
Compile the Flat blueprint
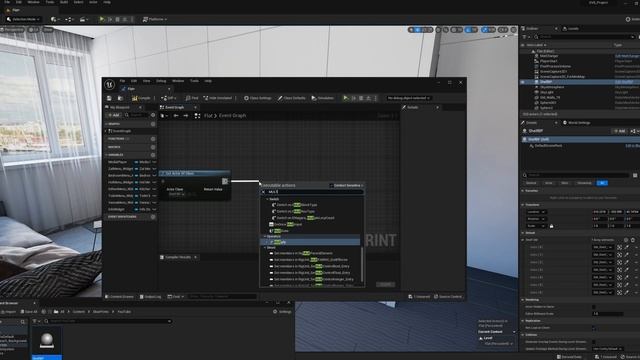pos(141,98)
